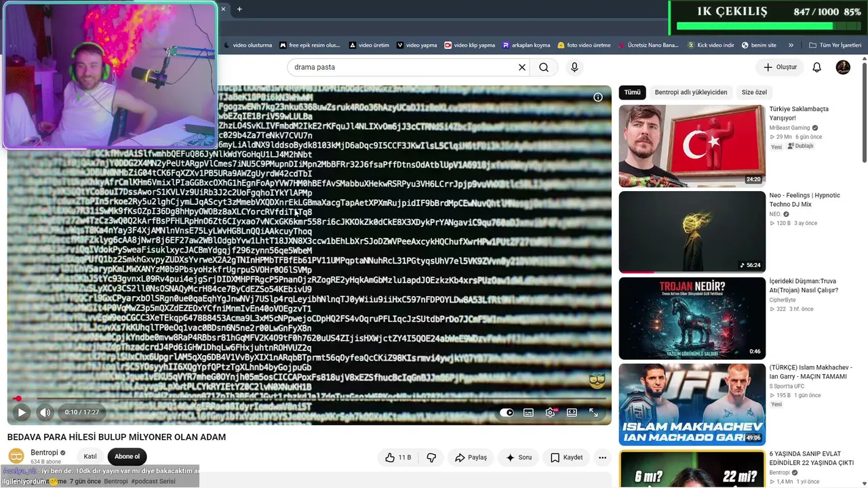Open the 'video klip yapma' bookmark
The height and width of the screenshot is (488, 868).
(469, 45)
